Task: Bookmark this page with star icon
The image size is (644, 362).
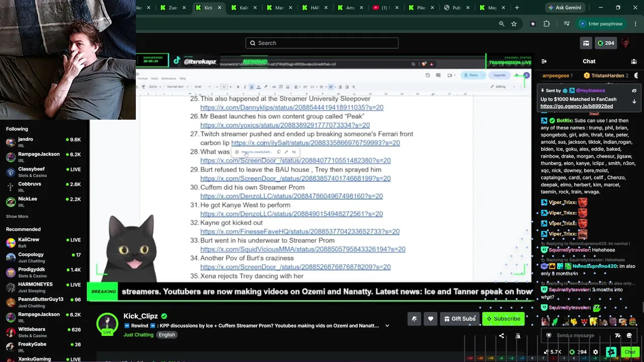Action: (x=514, y=24)
